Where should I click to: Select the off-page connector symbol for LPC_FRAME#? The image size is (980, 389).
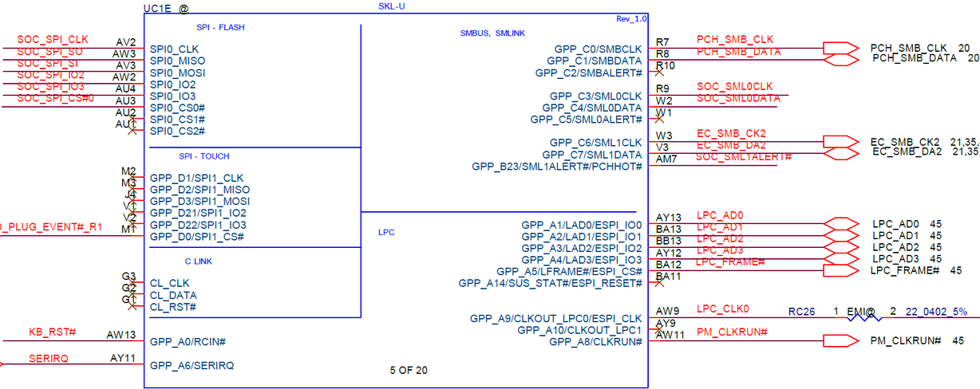tap(841, 270)
